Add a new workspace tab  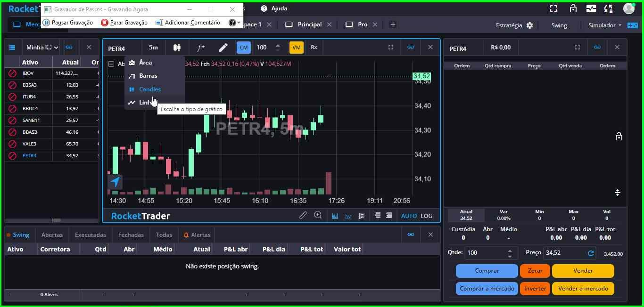[393, 24]
